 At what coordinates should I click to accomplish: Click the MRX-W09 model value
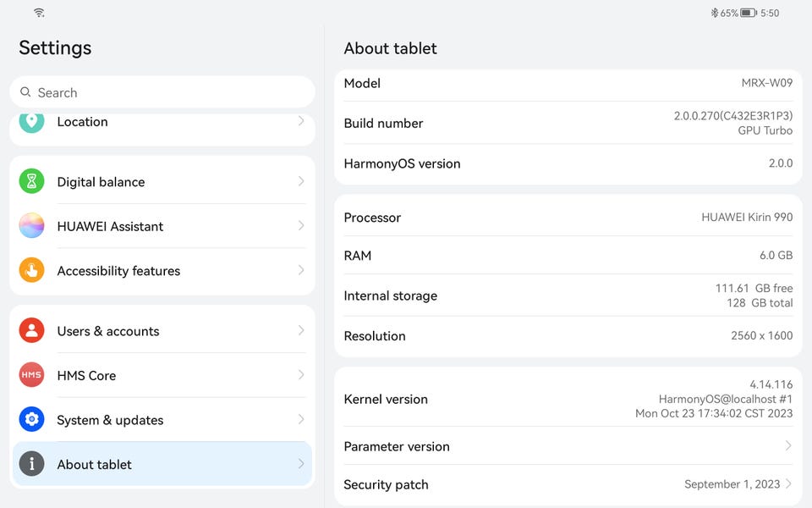(766, 83)
